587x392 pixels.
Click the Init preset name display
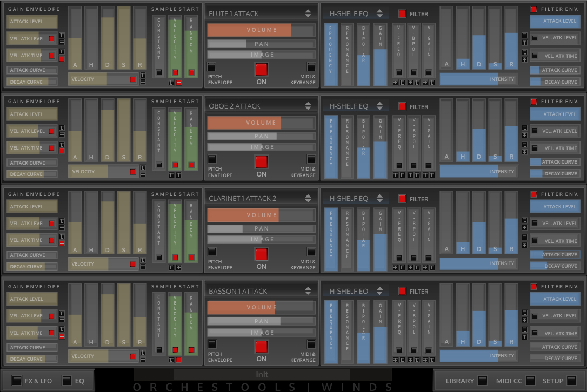click(x=262, y=374)
